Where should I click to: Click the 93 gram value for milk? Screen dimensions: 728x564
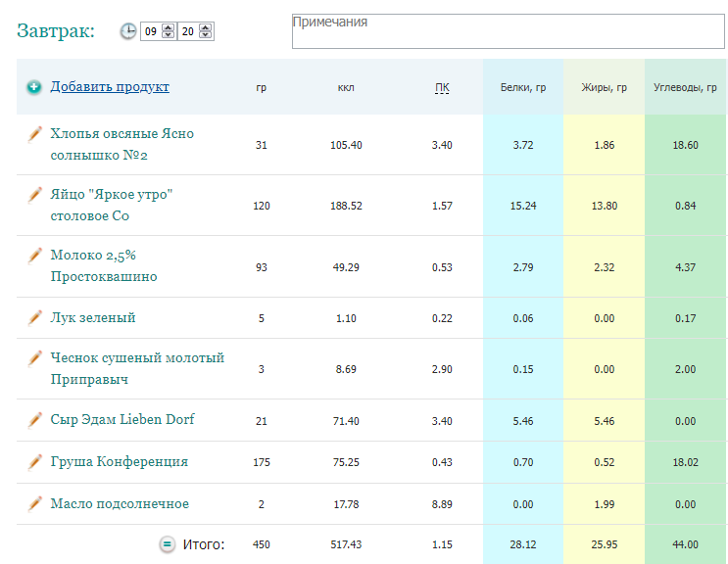[x=262, y=267]
